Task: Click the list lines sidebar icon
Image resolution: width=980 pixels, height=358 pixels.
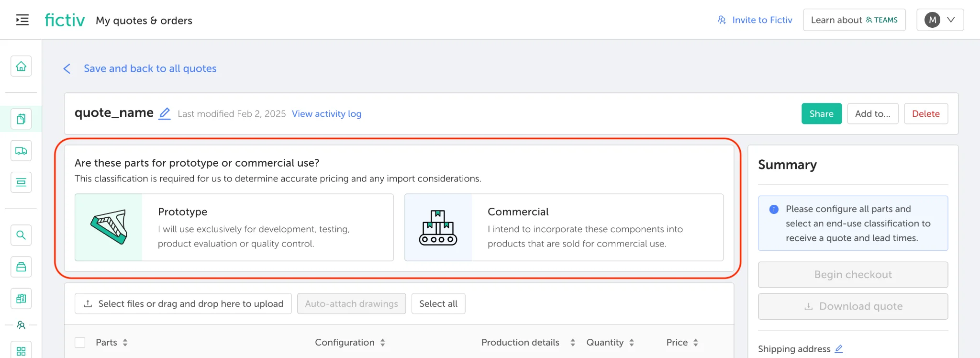Action: pos(21,182)
